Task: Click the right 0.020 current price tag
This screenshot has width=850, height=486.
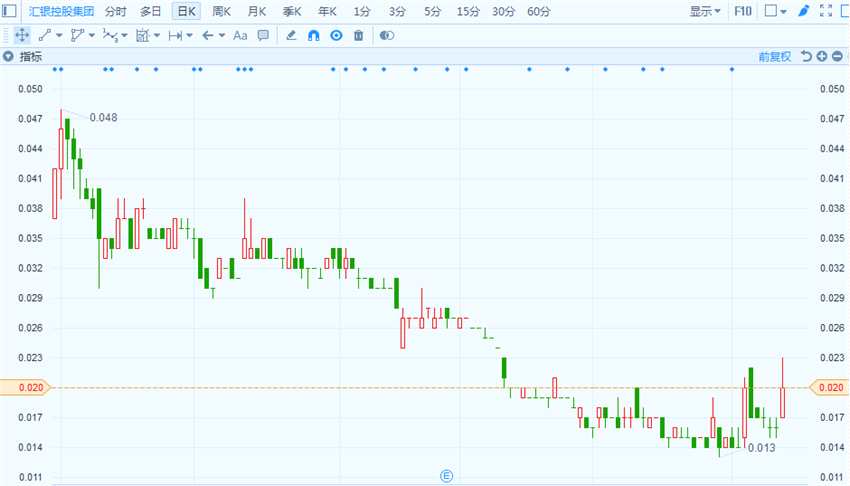Action: click(829, 387)
